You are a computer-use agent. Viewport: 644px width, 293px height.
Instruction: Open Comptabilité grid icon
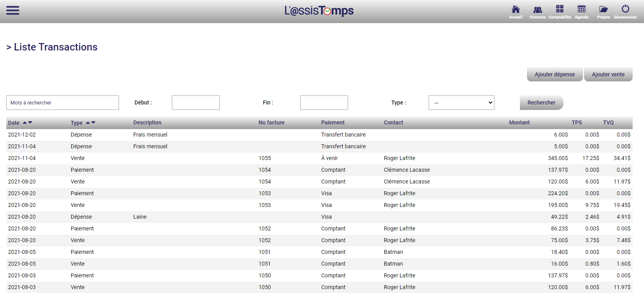pyautogui.click(x=559, y=9)
